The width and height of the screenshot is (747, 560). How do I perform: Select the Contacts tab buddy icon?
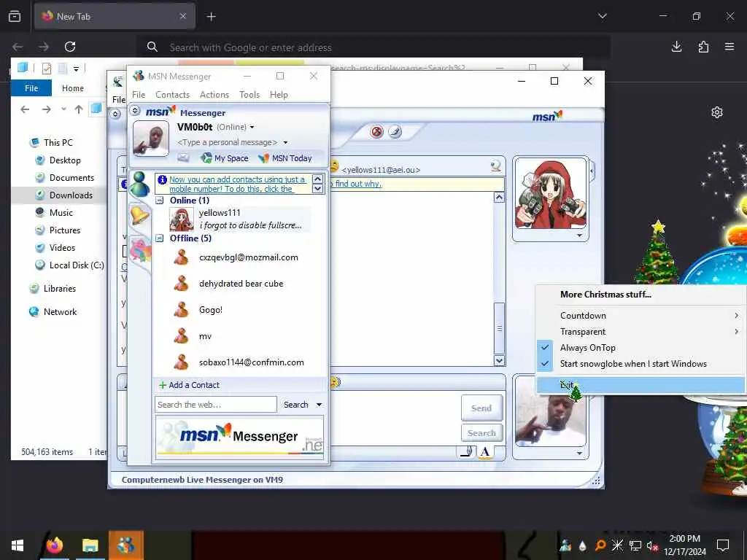click(139, 184)
